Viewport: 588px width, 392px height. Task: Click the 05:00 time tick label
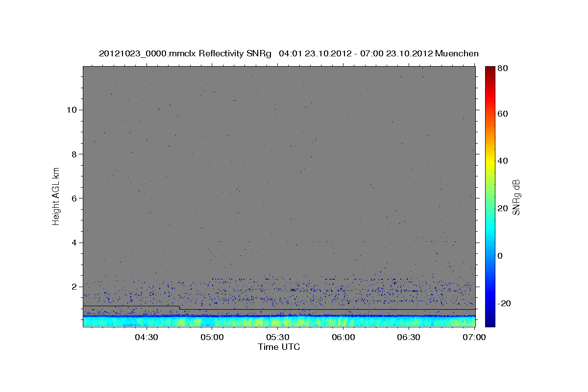point(212,337)
